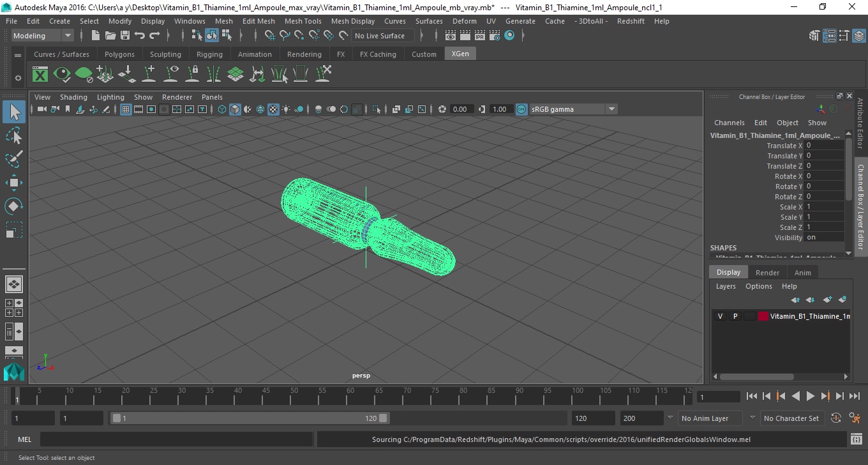Click the Auto Keyframe toggle icon
The image size is (868, 465).
pos(836,418)
